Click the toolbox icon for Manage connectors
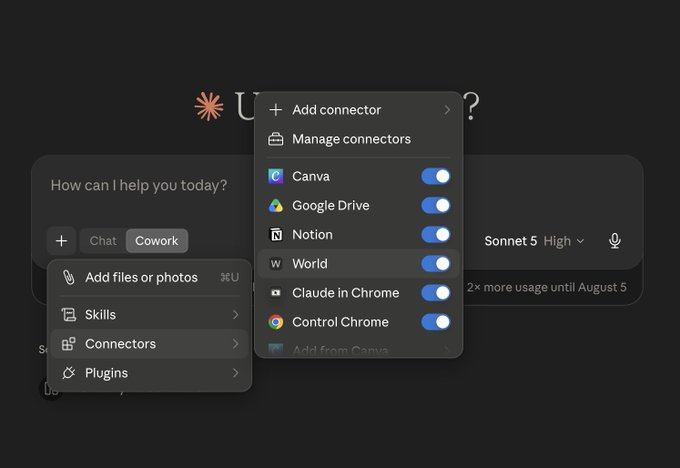 (x=276, y=139)
